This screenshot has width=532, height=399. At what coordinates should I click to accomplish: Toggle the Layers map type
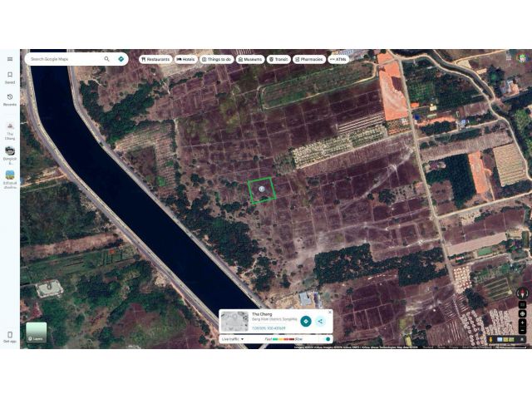tap(37, 332)
